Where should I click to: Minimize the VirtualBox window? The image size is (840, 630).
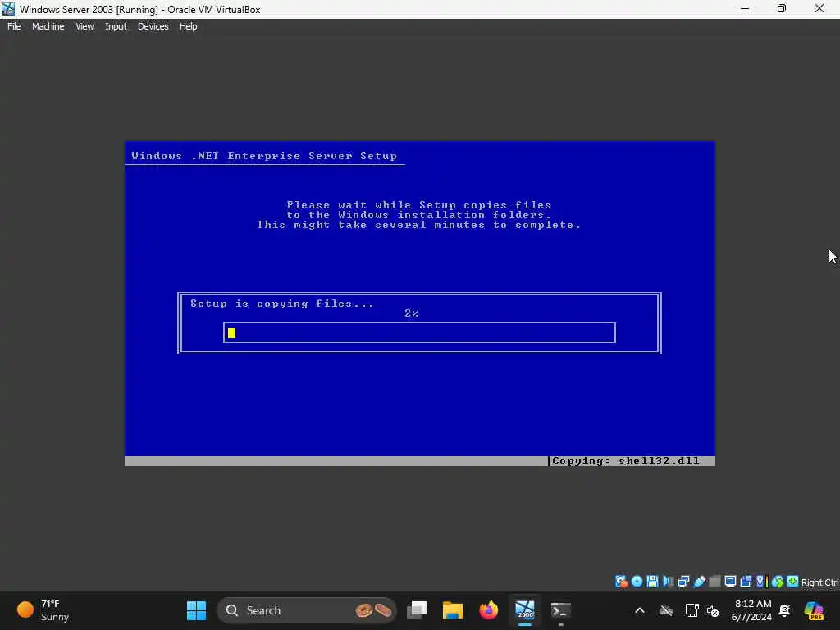(745, 9)
